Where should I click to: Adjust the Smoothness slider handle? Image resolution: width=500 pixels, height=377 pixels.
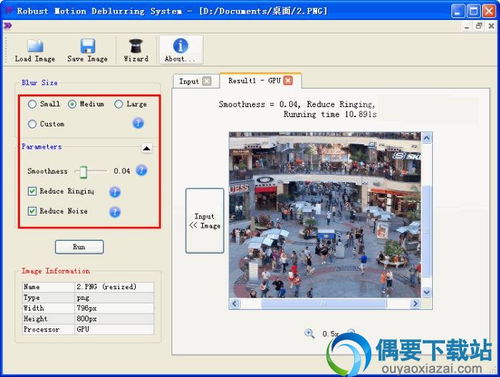[83, 172]
